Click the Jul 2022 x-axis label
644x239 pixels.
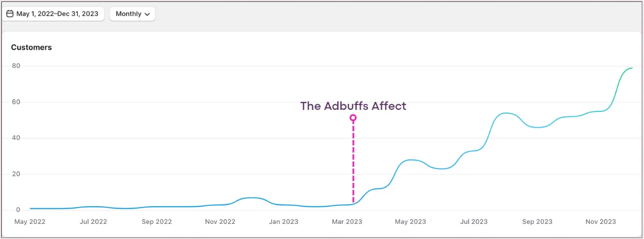click(93, 221)
